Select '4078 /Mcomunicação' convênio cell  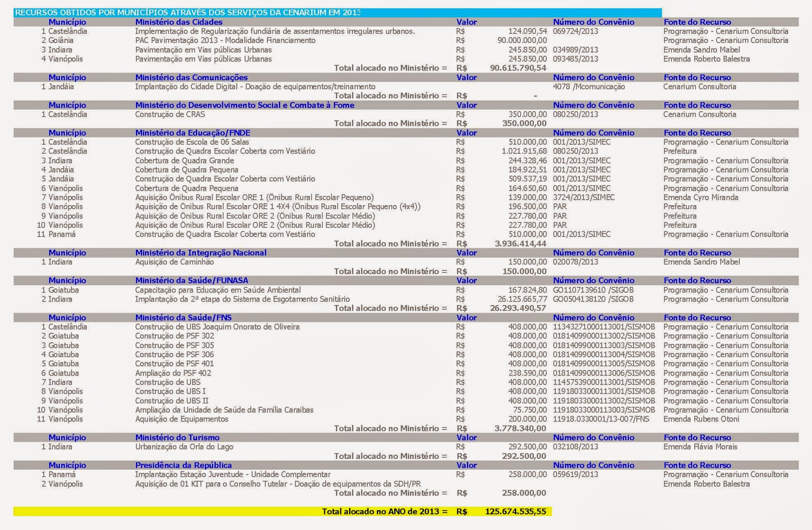click(x=589, y=86)
